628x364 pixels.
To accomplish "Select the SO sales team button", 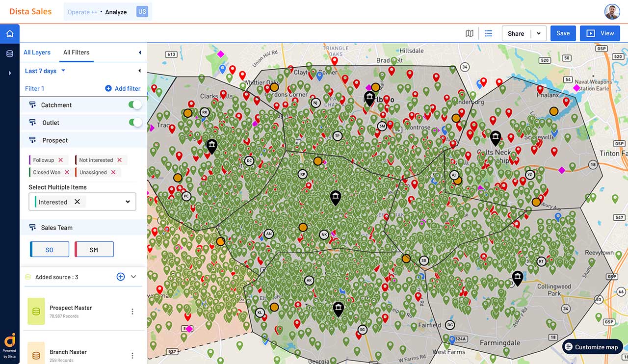I will tap(50, 249).
